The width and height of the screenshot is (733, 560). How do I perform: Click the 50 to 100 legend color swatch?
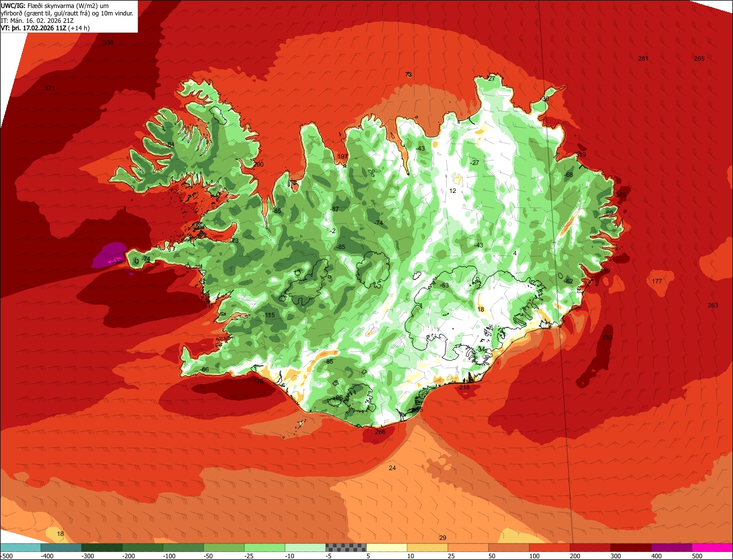(508, 547)
